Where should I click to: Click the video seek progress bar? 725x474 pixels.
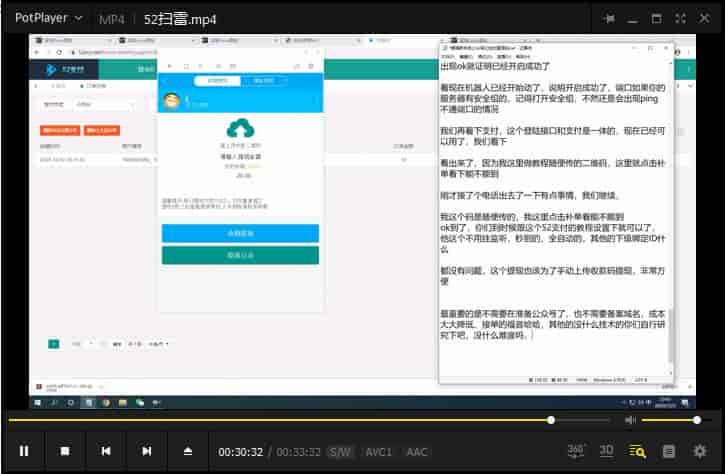click(x=300, y=420)
